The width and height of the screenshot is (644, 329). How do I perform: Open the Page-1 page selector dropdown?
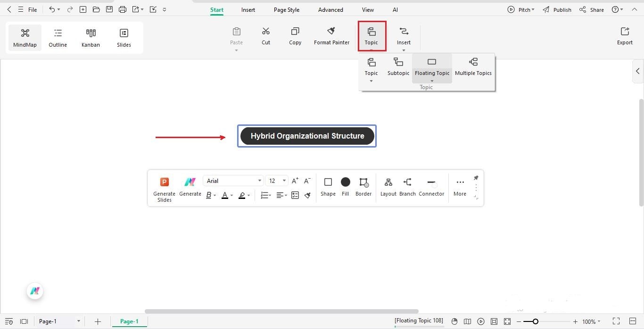[78, 321]
